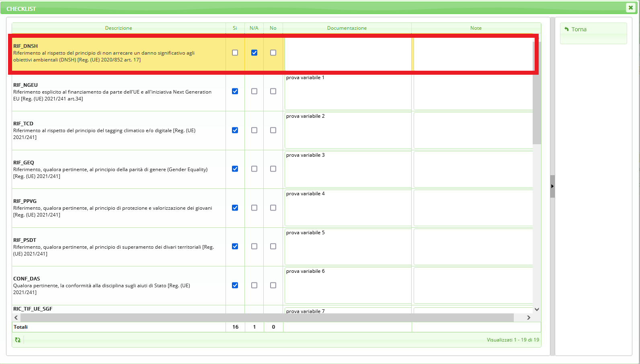Close the Checklist dialog with X

click(x=630, y=8)
